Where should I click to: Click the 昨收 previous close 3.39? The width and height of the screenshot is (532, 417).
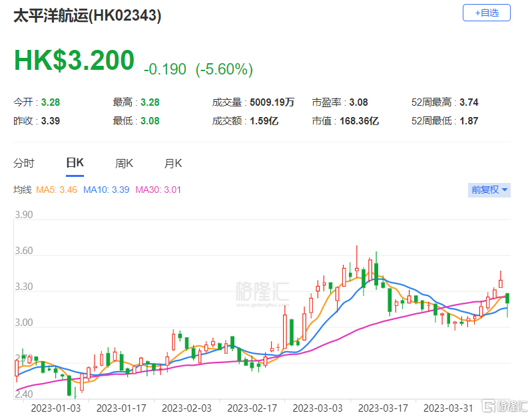click(51, 121)
